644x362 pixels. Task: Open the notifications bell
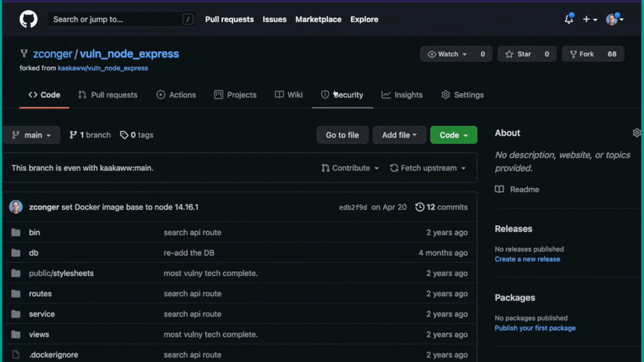569,19
